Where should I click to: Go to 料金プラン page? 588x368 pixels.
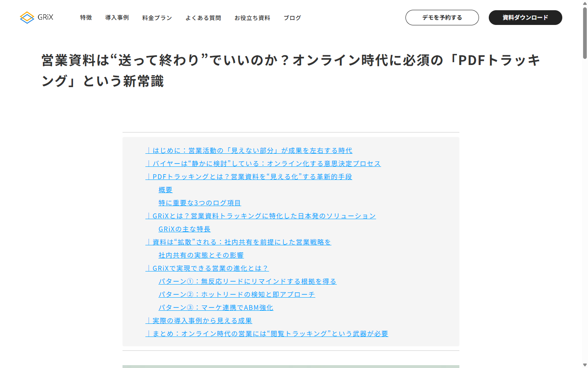tap(157, 18)
